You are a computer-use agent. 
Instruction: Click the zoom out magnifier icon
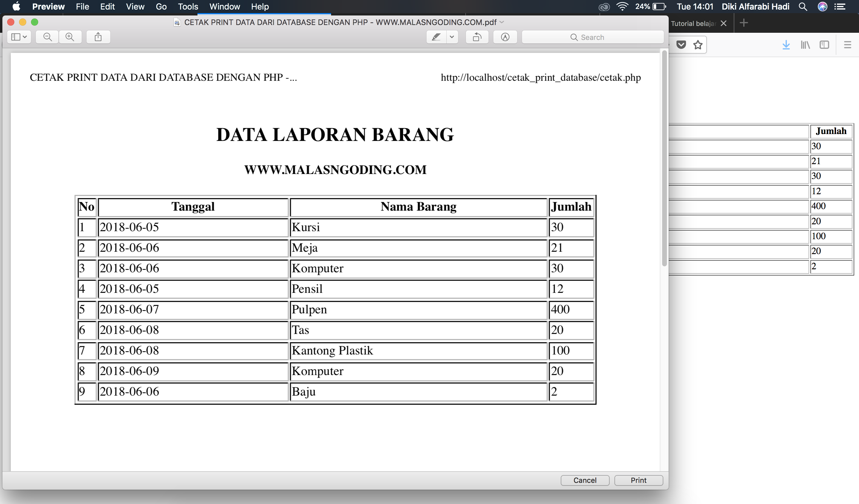[47, 37]
